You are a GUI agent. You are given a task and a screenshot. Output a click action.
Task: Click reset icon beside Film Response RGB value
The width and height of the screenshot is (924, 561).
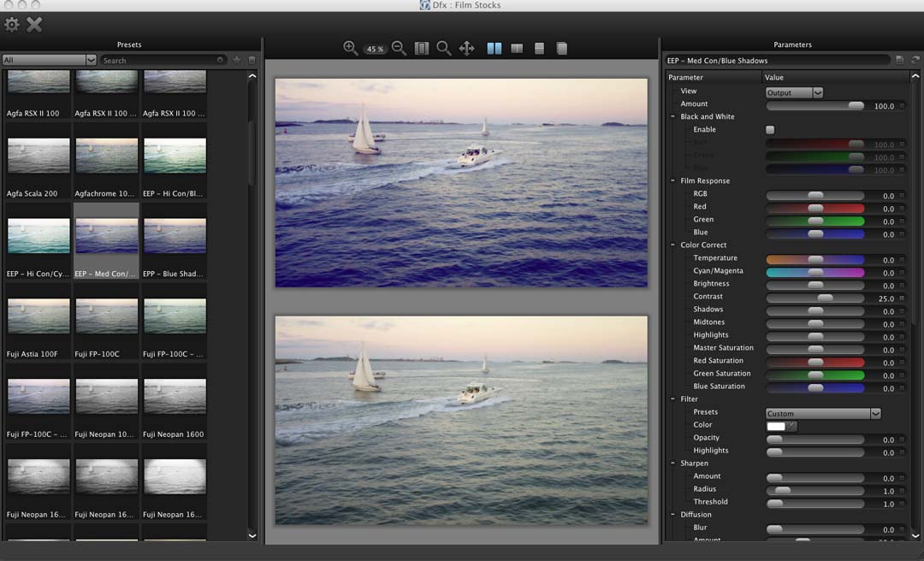coord(902,196)
